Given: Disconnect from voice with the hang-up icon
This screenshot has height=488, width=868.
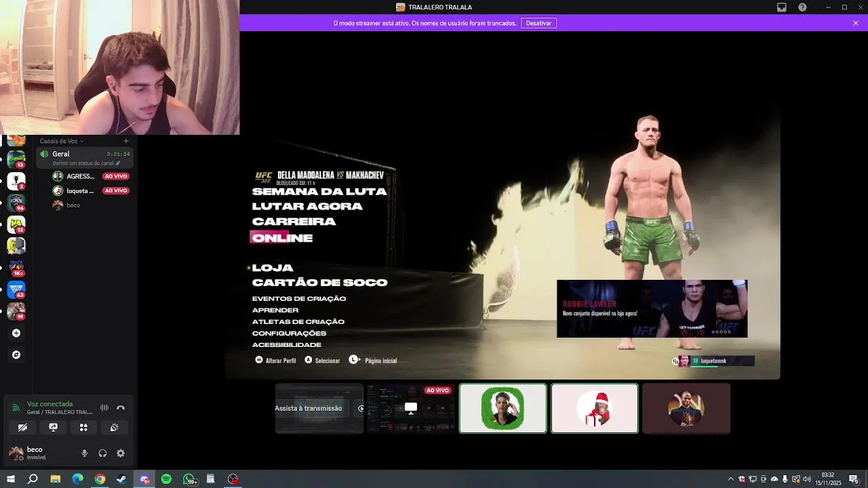Looking at the screenshot, I should [x=121, y=408].
